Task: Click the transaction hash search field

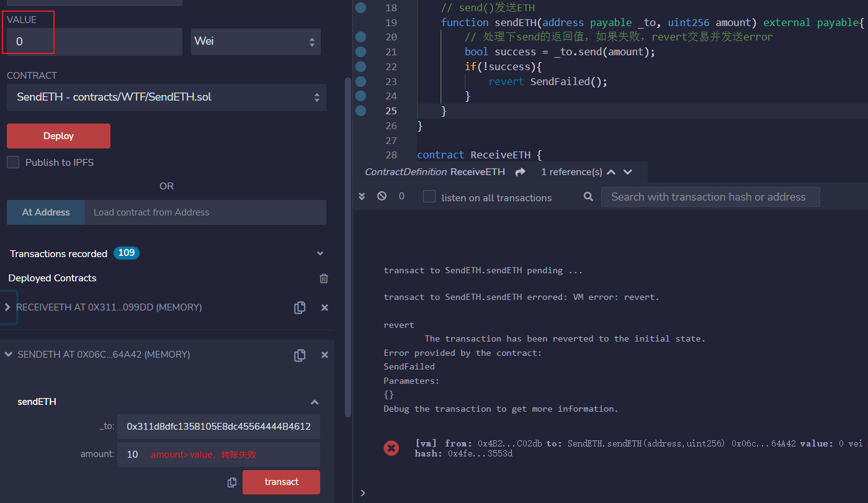Action: tap(710, 197)
